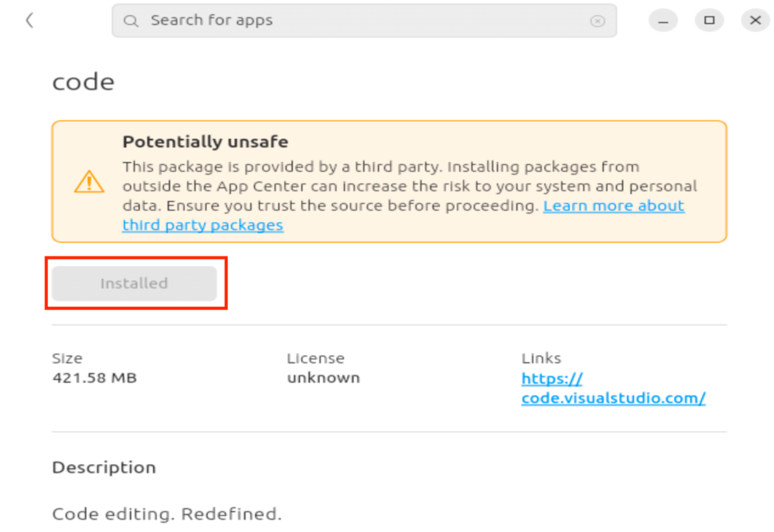This screenshot has height=532, width=774.
Task: Click the License label
Action: 315,358
